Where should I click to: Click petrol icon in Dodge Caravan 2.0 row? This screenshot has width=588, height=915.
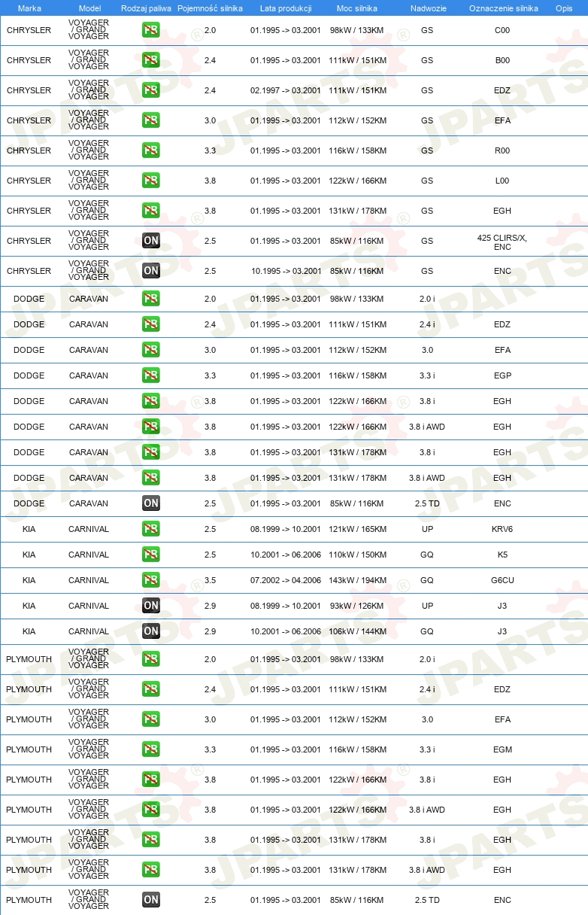coord(150,299)
